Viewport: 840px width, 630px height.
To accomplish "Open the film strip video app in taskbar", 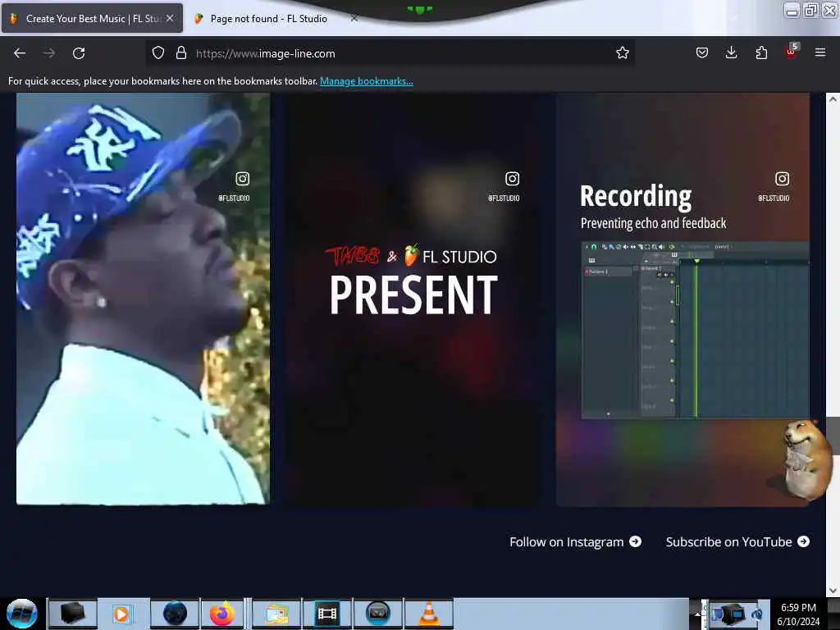I will tap(327, 614).
